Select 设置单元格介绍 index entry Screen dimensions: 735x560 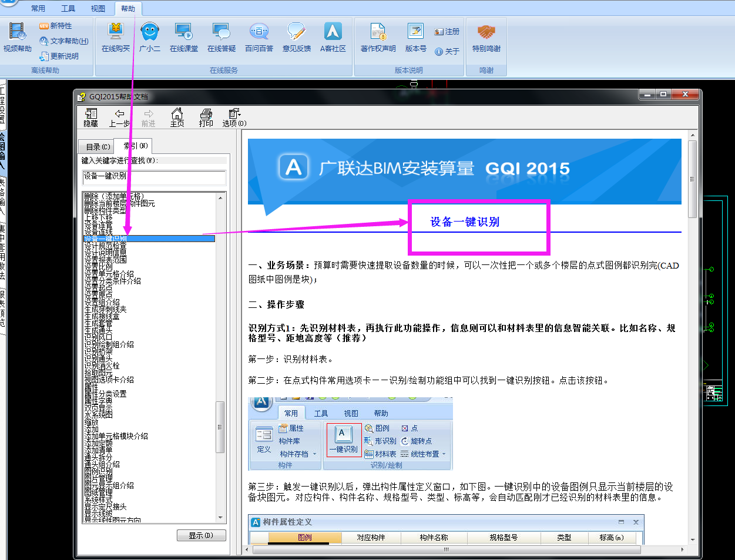click(x=109, y=274)
